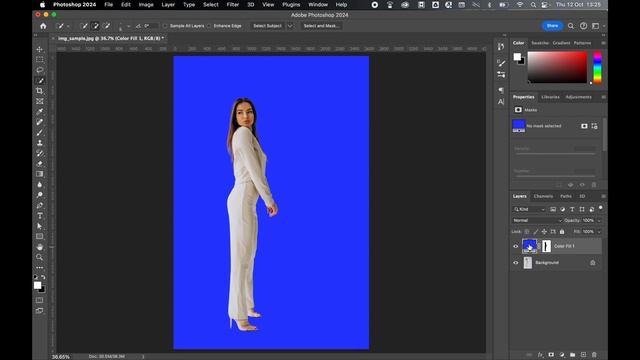Toggle lock all padlock icon
The width and height of the screenshot is (640, 360).
(562, 231)
